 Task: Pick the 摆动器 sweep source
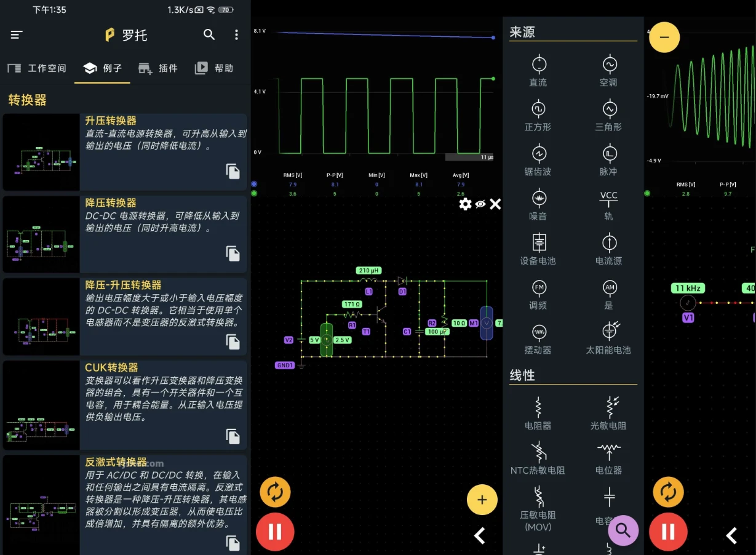538,338
